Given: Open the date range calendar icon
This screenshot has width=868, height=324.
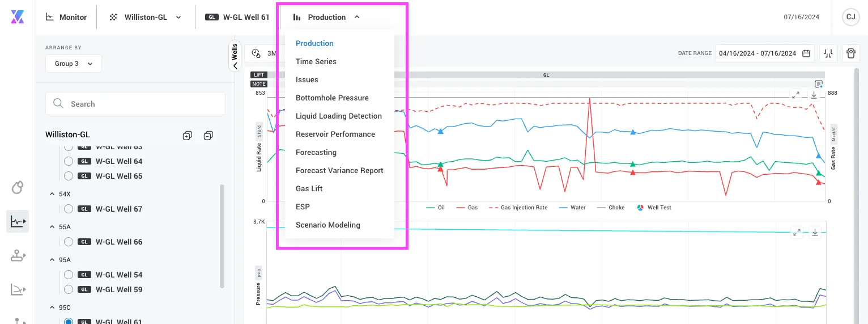Looking at the screenshot, I should pos(806,53).
